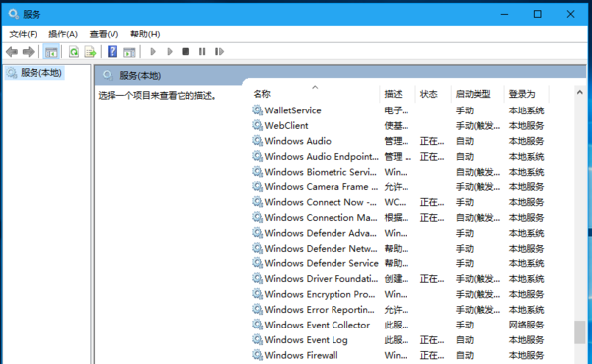Click the Stop Service square icon

coord(185,51)
